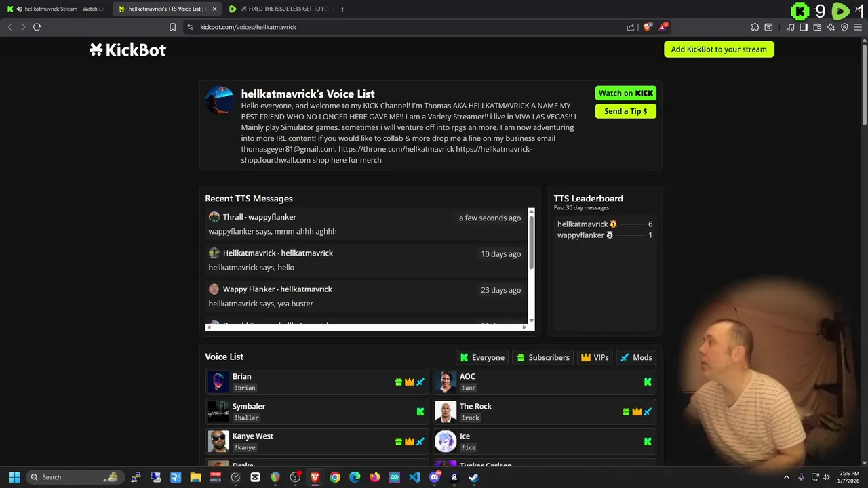Screen dimensions: 868x488
Task: Close the TTS Voice List tab
Action: click(215, 9)
